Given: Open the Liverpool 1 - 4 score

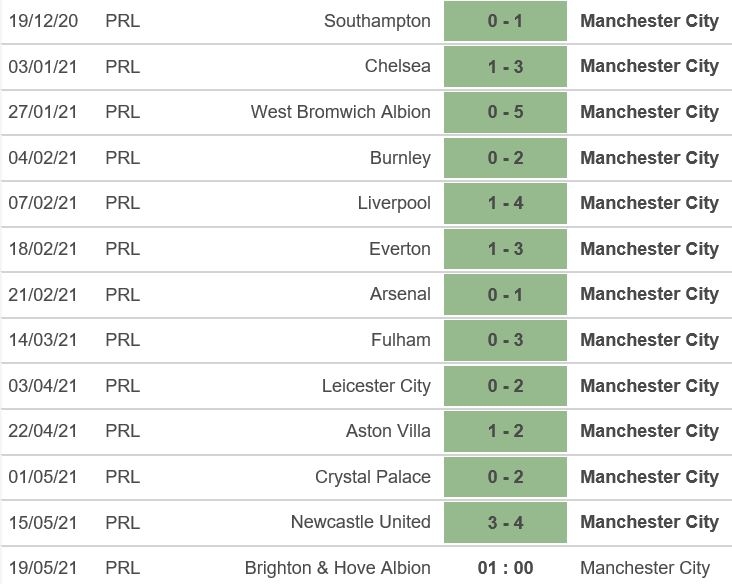Looking at the screenshot, I should click(505, 203).
